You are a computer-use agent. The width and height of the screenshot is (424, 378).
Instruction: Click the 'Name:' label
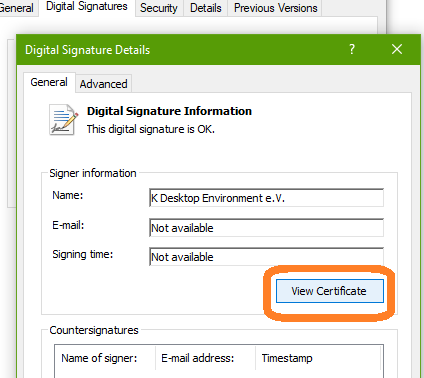tap(68, 195)
